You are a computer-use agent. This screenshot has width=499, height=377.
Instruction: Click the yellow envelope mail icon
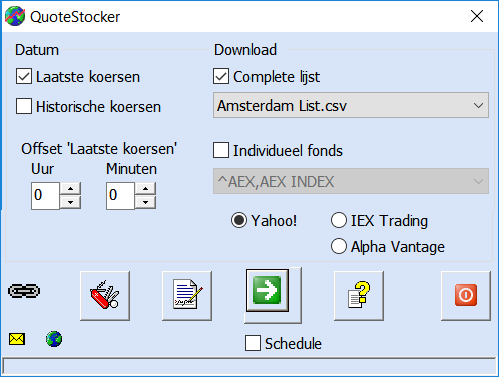[17, 339]
